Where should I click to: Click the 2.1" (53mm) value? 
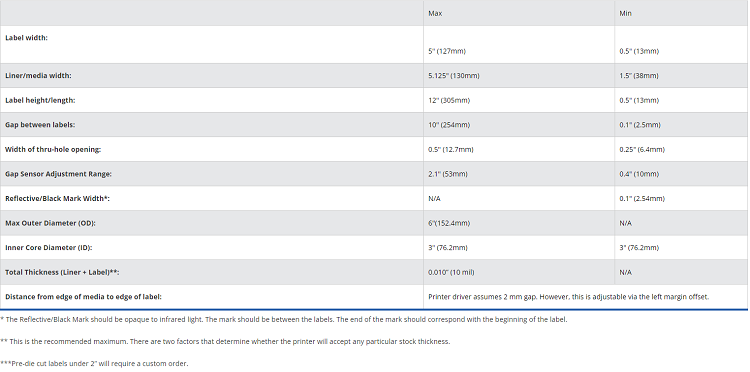click(448, 174)
